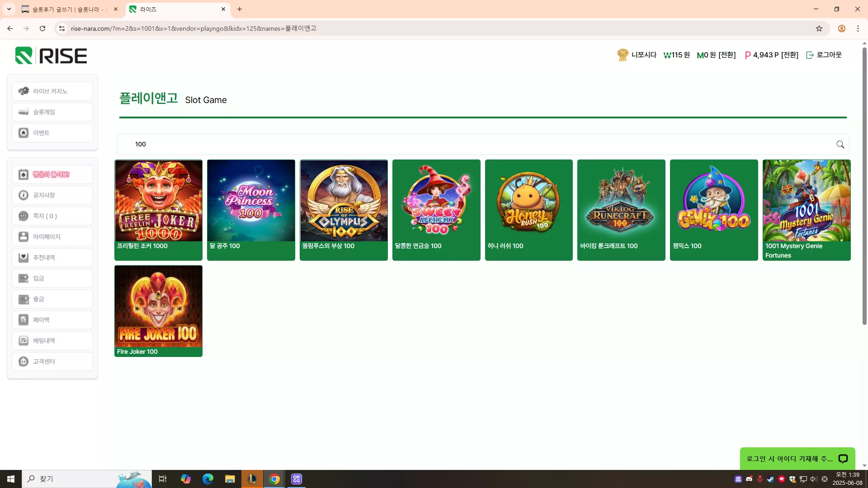Image resolution: width=868 pixels, height=488 pixels.
Task: Open 고객센터 customer center
Action: pyautogui.click(x=52, y=361)
